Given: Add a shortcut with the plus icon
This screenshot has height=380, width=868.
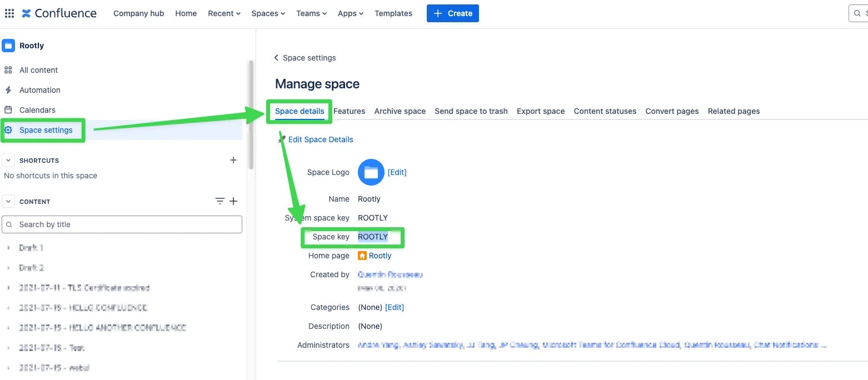Looking at the screenshot, I should (233, 160).
